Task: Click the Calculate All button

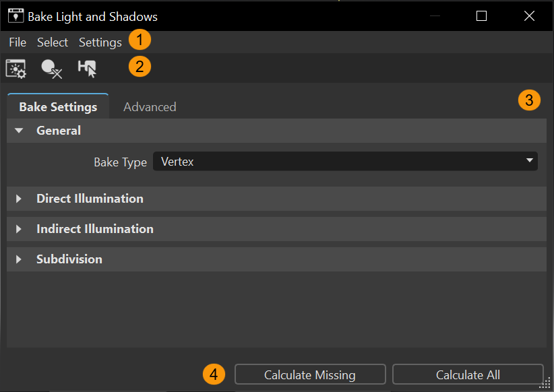Action: 468,374
